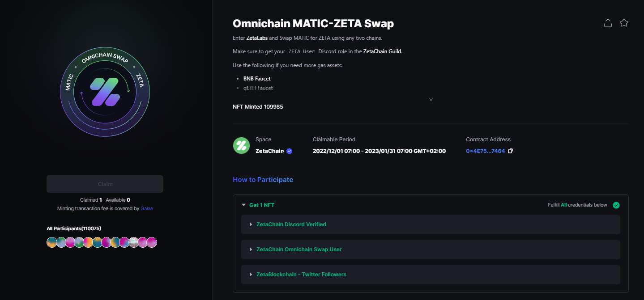This screenshot has height=300, width=644.
Task: Click last participant avatar in row
Action: tap(152, 242)
